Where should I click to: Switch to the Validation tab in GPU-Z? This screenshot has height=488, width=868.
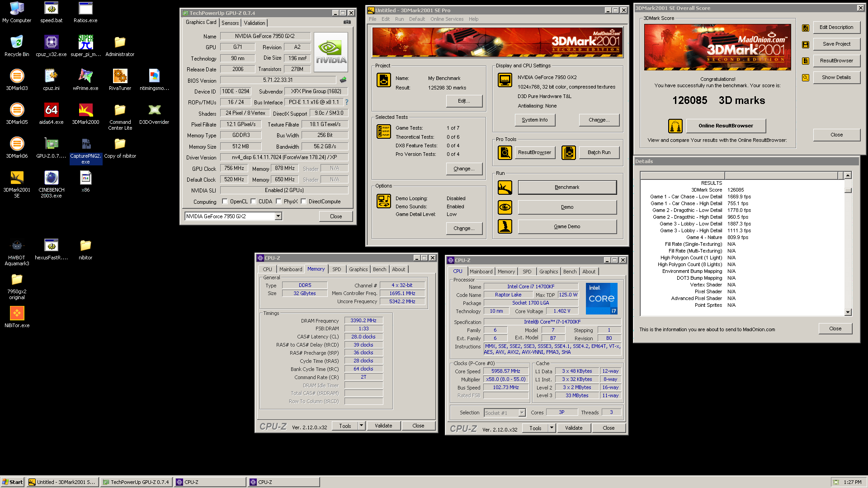point(255,23)
